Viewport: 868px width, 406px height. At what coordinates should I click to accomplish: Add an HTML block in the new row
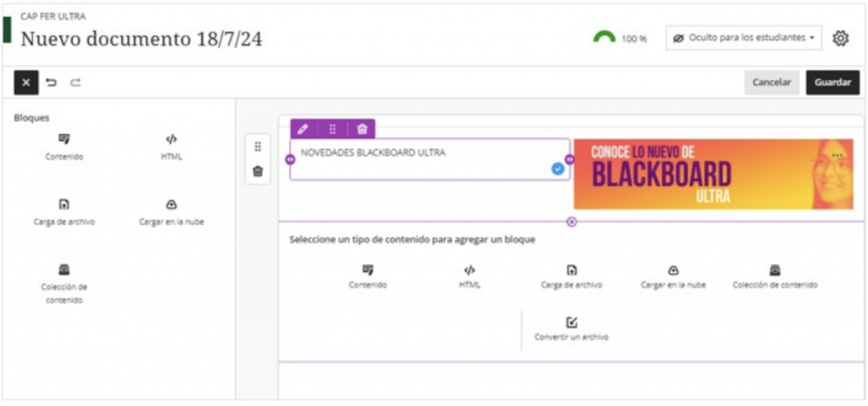470,276
